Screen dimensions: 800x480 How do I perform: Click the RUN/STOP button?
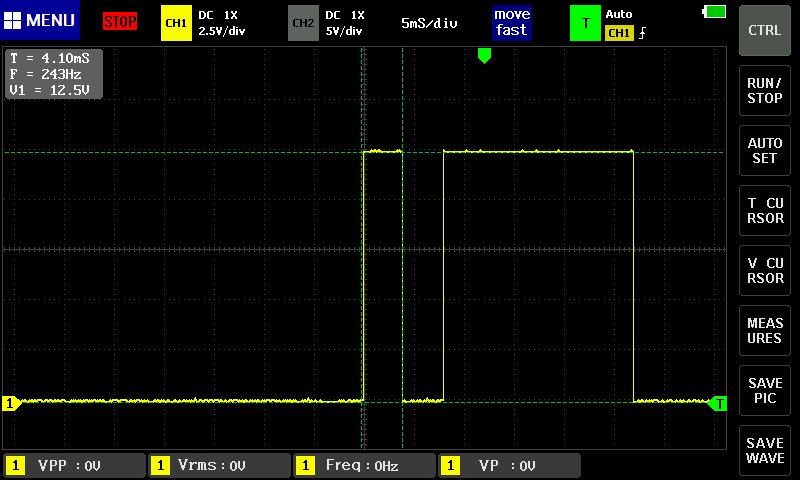(x=764, y=90)
